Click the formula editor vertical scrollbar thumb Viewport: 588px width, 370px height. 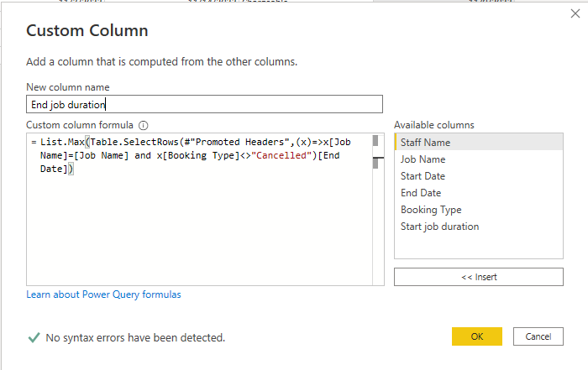(375, 140)
